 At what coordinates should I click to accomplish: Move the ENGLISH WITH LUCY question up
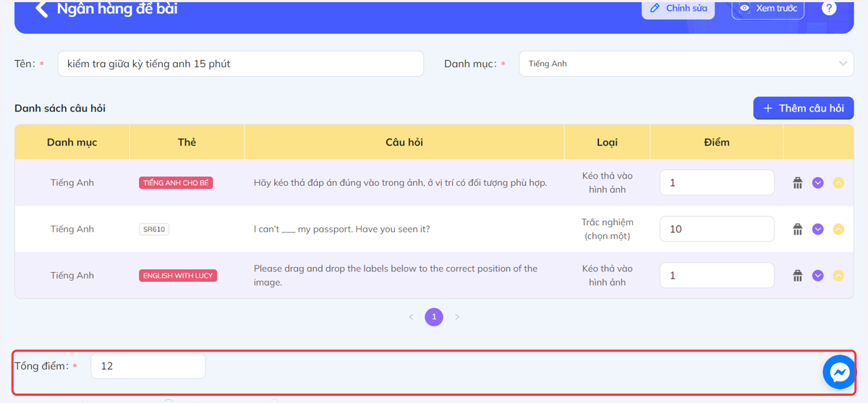(838, 276)
